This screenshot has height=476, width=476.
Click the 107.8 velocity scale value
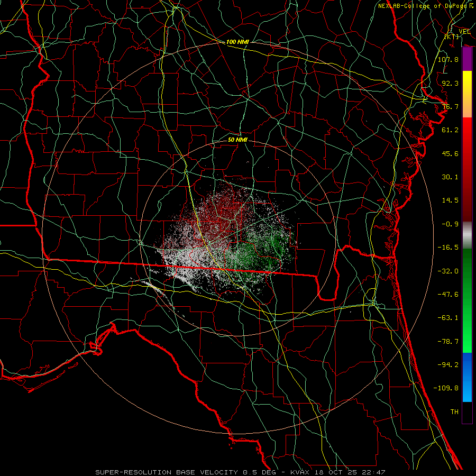tap(448, 59)
